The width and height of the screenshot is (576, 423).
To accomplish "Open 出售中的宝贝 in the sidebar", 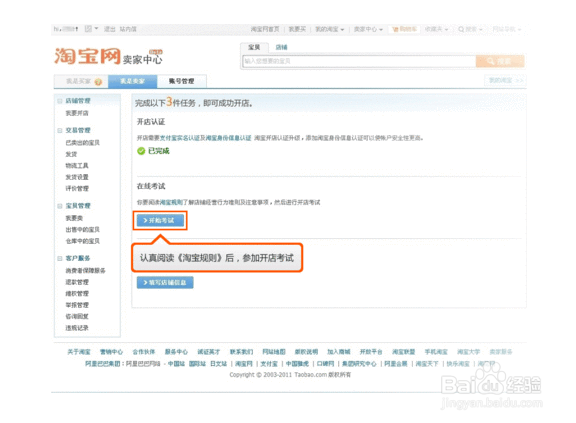I will [x=83, y=229].
